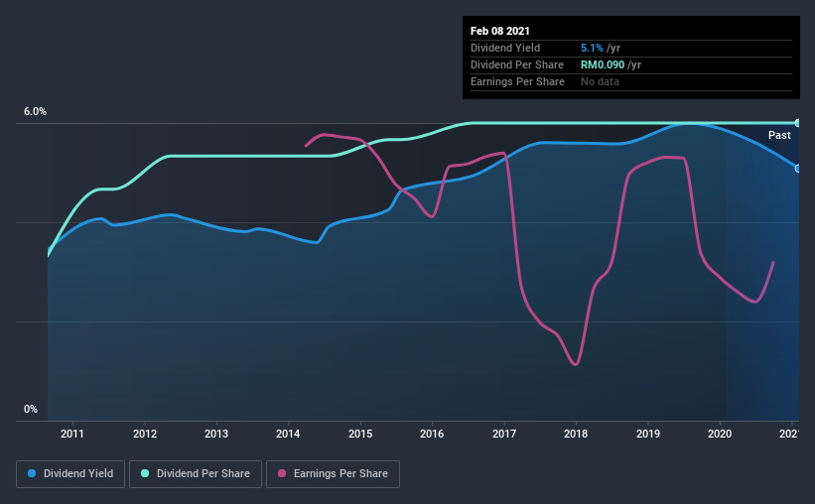Click the 6.0% y-axis label

click(x=35, y=112)
